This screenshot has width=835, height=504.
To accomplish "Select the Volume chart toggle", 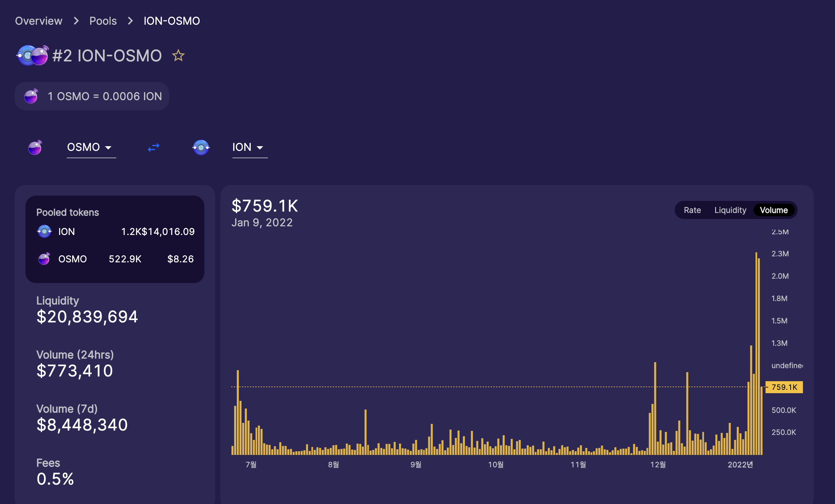I will [773, 210].
